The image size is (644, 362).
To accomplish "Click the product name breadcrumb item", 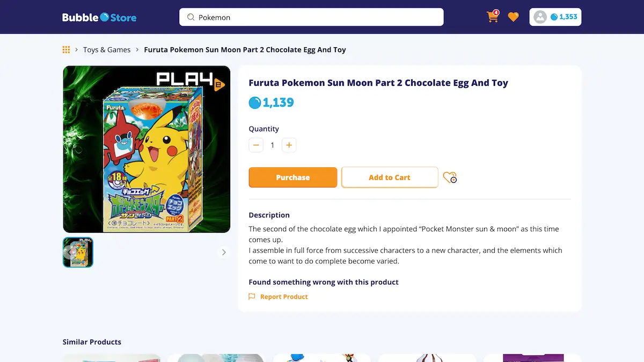I will [x=245, y=50].
